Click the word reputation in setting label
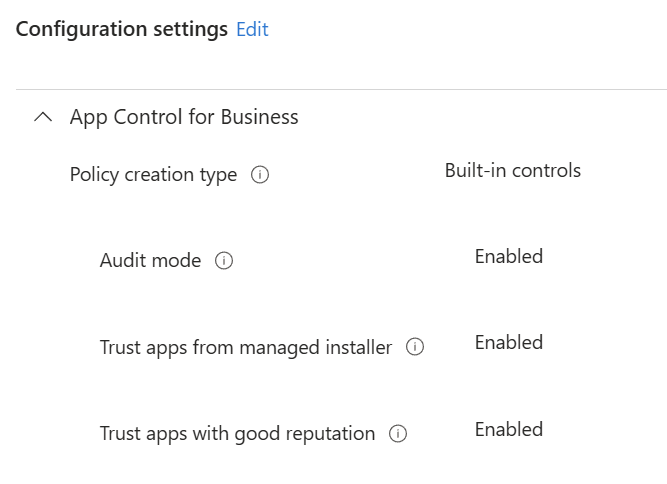Image resolution: width=667 pixels, height=484 pixels. [330, 434]
